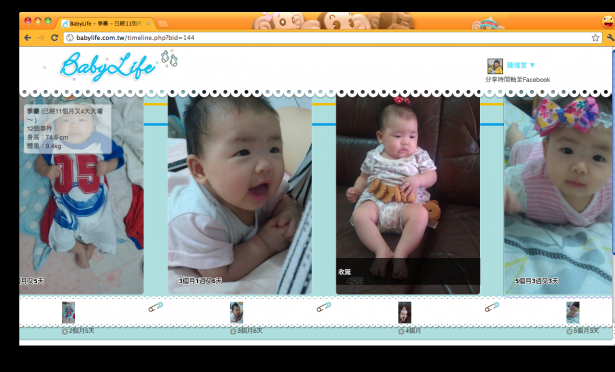Close the BabyLife tab
Screen dimensions: 615x372
pyautogui.click(x=148, y=24)
